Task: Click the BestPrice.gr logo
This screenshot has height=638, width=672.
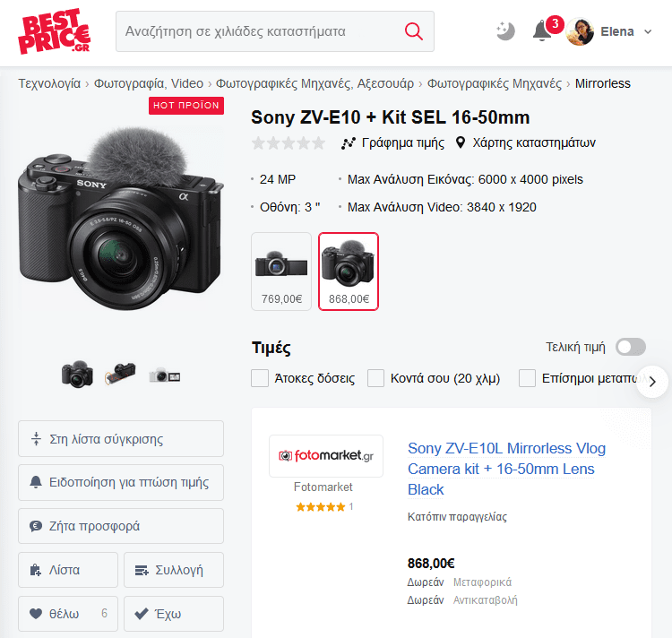Action: 55,31
